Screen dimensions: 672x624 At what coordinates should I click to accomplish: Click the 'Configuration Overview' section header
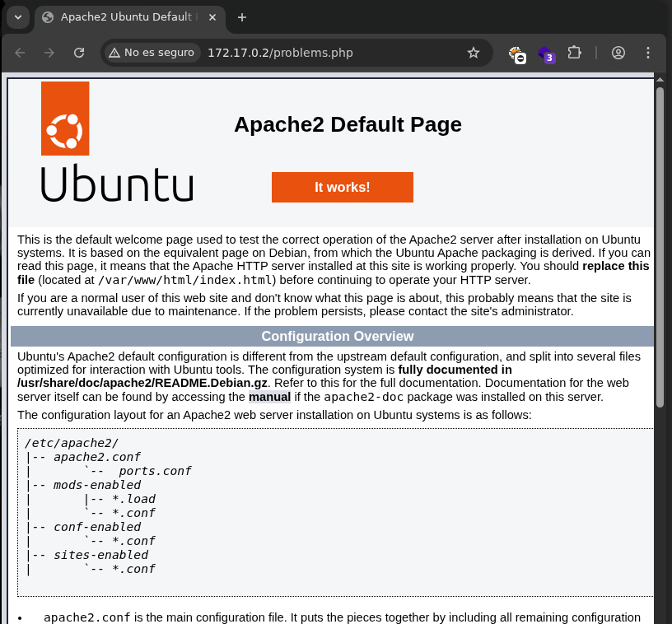click(x=337, y=336)
